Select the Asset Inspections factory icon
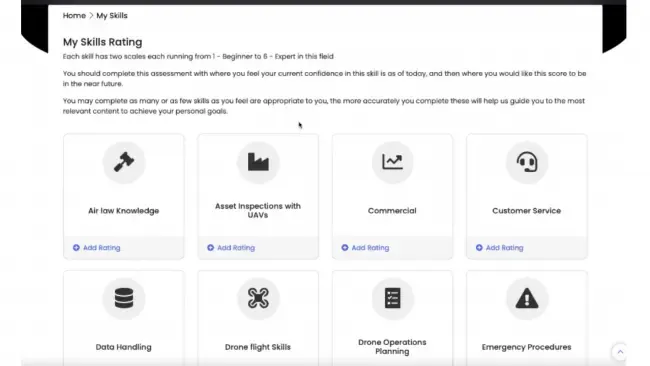Screen dimensions: 650x366 (258, 162)
